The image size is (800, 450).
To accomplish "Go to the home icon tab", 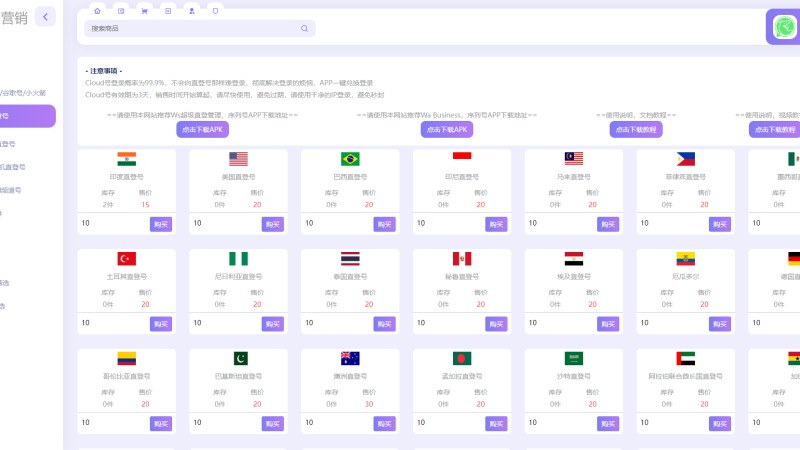I will [x=97, y=11].
